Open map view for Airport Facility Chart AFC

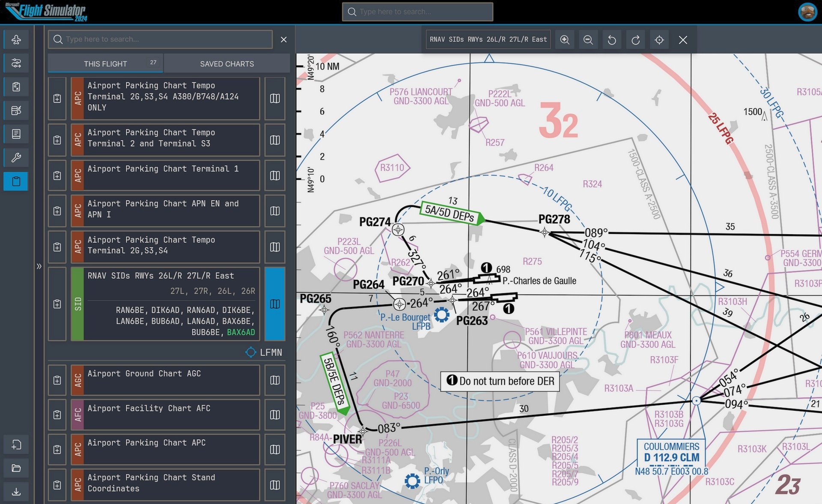tap(275, 415)
